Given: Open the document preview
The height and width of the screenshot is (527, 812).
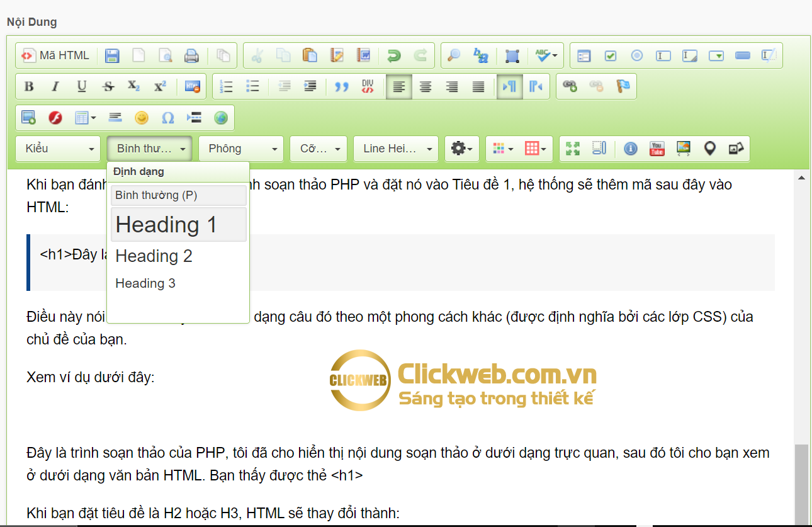Looking at the screenshot, I should [165, 55].
